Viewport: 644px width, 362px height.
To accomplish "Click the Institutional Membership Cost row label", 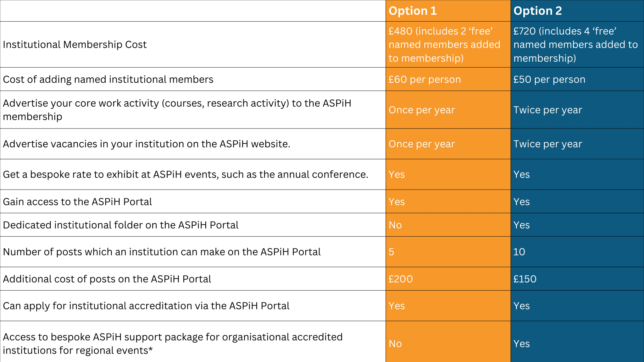I will click(75, 44).
